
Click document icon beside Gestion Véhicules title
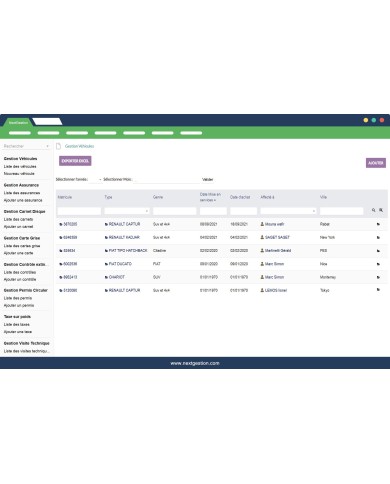coord(58,146)
